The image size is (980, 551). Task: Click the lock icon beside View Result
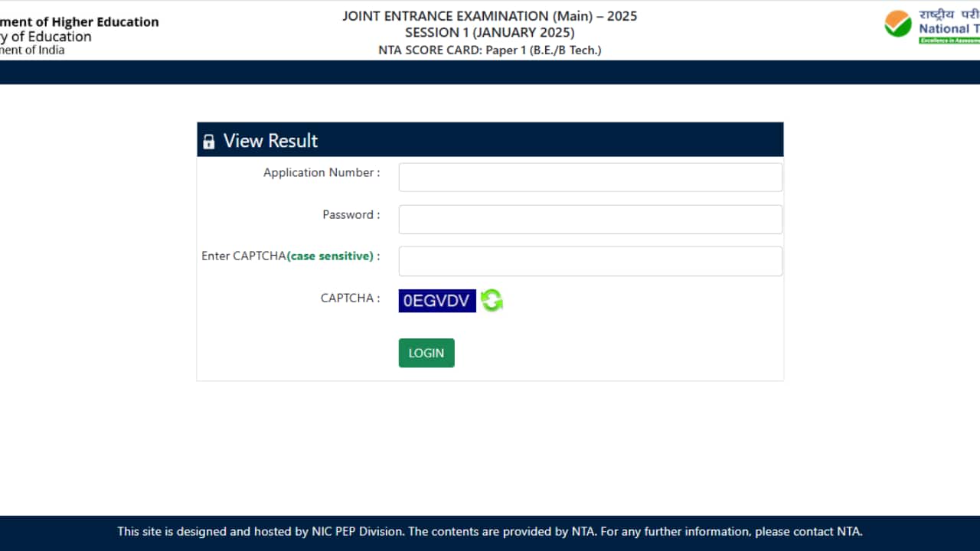[209, 140]
